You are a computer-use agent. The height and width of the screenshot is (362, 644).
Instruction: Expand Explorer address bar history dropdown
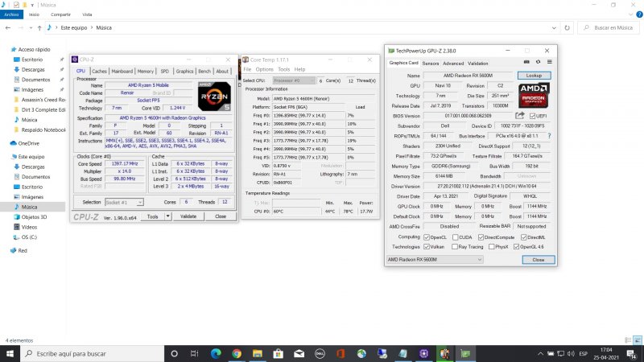pos(554,28)
